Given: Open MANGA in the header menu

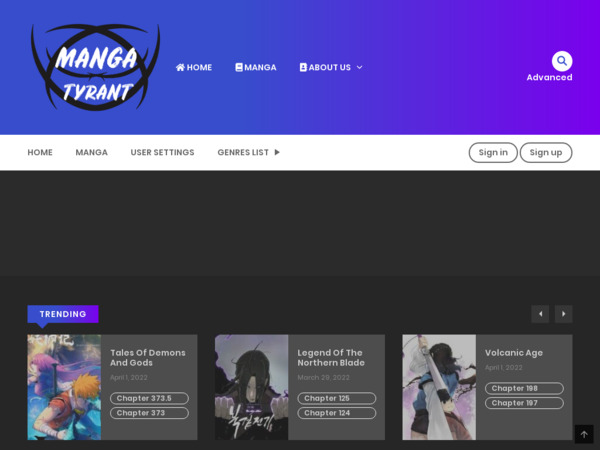Looking at the screenshot, I should (256, 67).
